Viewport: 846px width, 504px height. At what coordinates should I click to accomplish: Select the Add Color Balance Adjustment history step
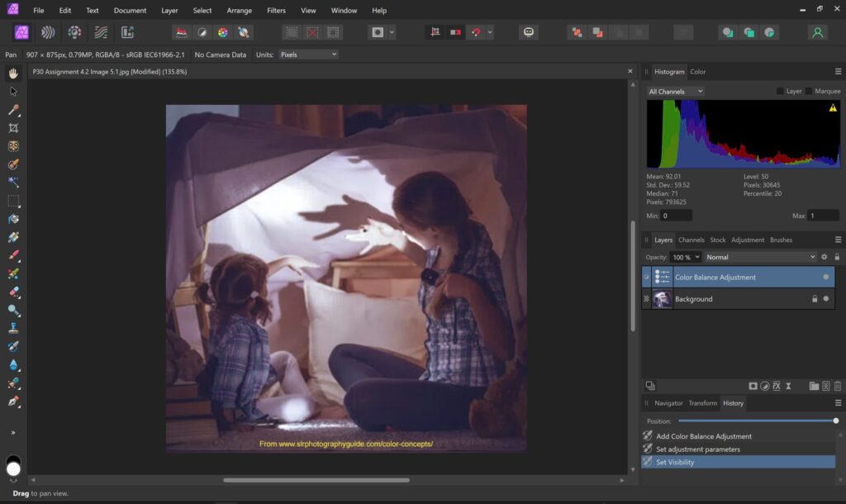[704, 436]
